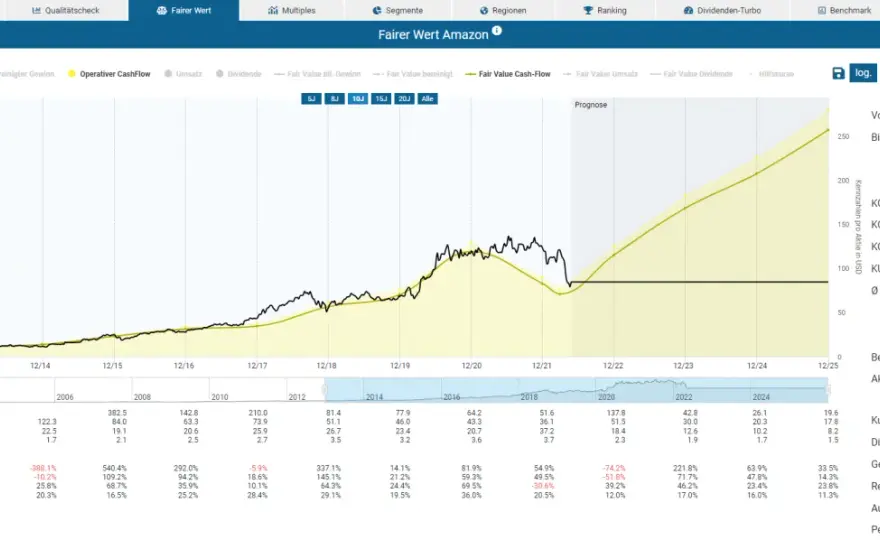This screenshot has width=880, height=540.
Task: Click the 540.4% percentage value
Action: [115, 468]
